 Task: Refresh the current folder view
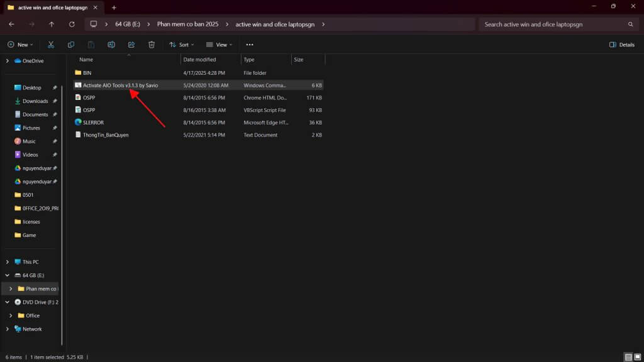pyautogui.click(x=72, y=25)
